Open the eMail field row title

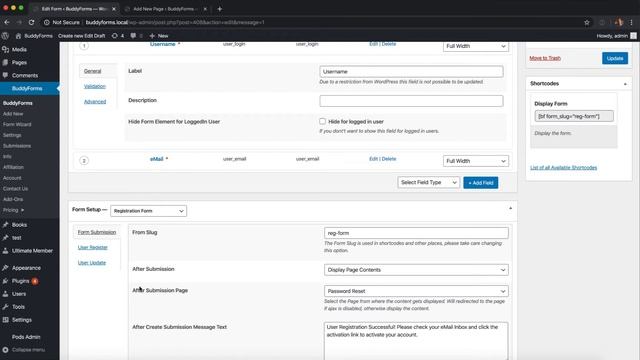[157, 159]
